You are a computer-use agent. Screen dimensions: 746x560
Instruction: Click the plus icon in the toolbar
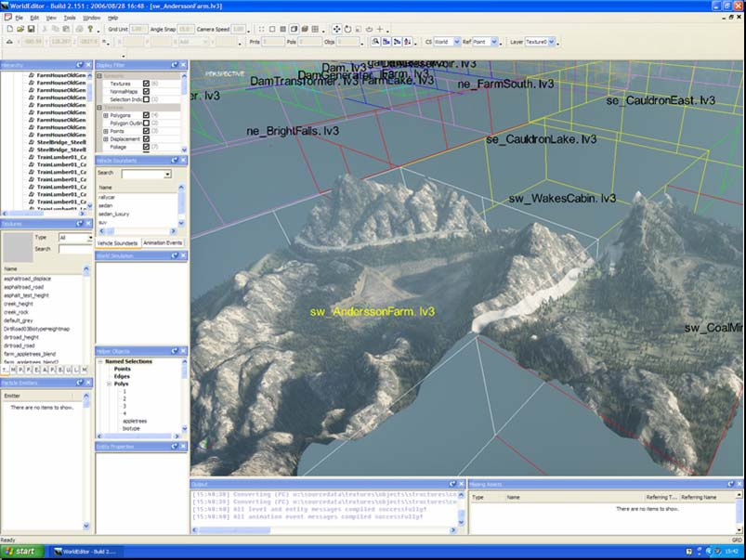pyautogui.click(x=380, y=29)
